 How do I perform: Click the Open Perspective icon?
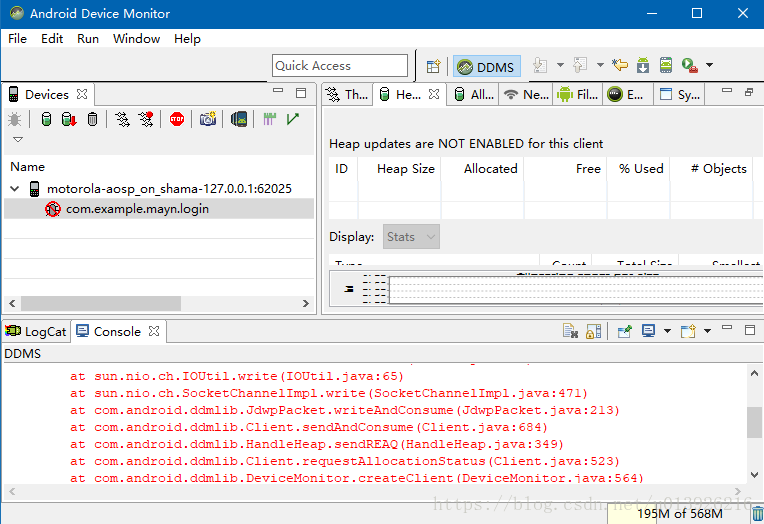(x=433, y=66)
